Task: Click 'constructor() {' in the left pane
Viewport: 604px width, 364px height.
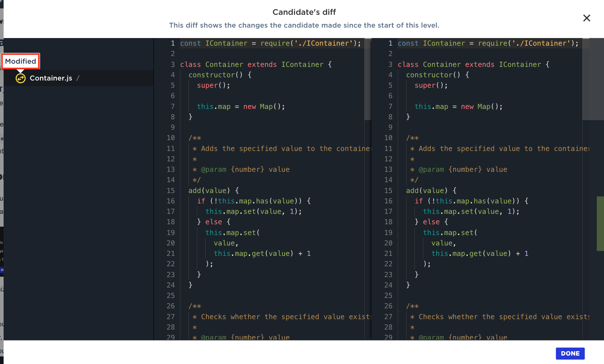Action: (x=220, y=75)
